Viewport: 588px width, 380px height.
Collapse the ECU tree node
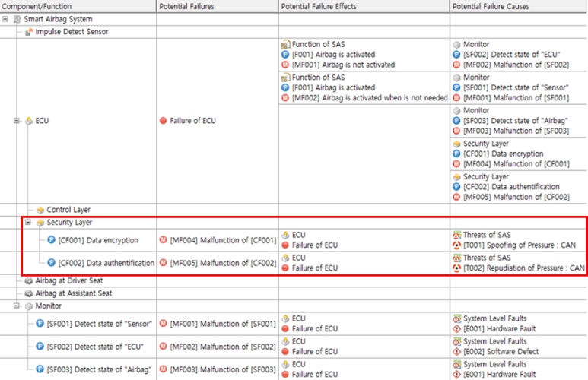[17, 120]
